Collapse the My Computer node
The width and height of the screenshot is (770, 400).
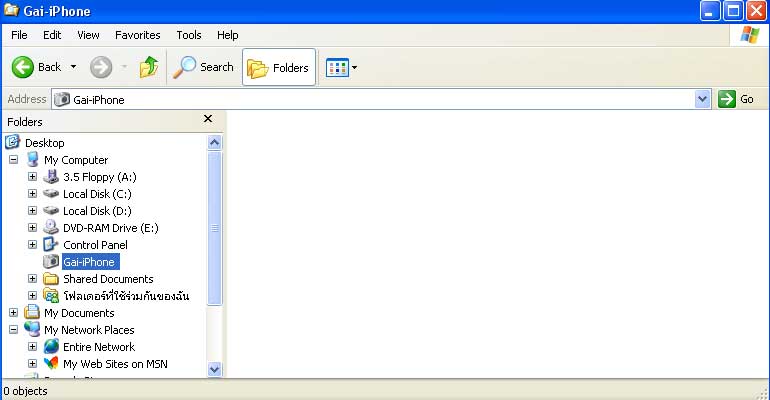click(x=14, y=160)
